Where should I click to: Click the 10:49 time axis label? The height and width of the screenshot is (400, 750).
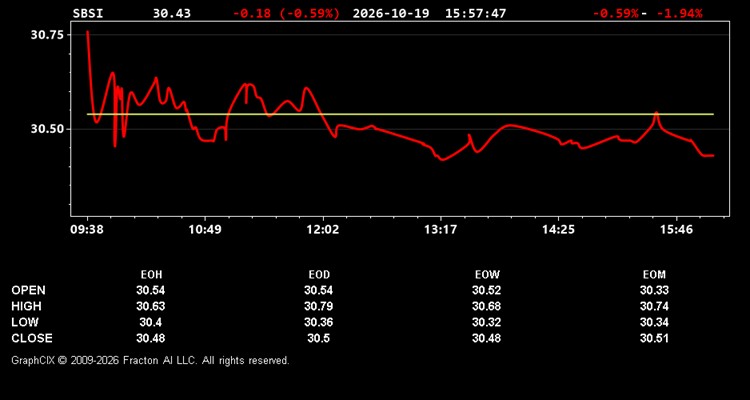[205, 230]
